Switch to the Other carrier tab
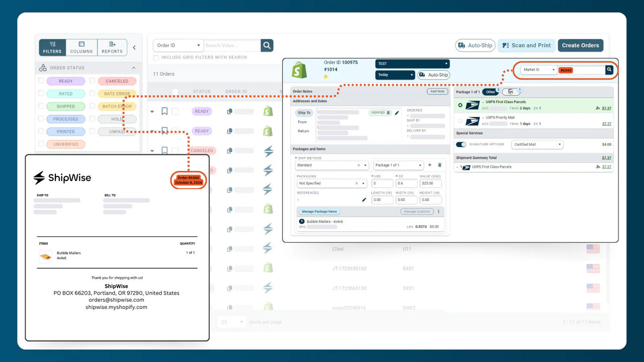 click(x=491, y=92)
